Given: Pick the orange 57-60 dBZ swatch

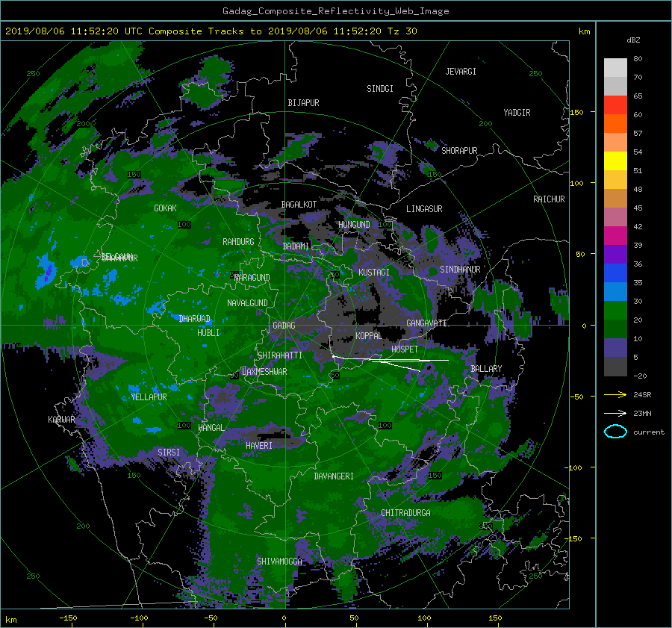Looking at the screenshot, I should pos(615,123).
